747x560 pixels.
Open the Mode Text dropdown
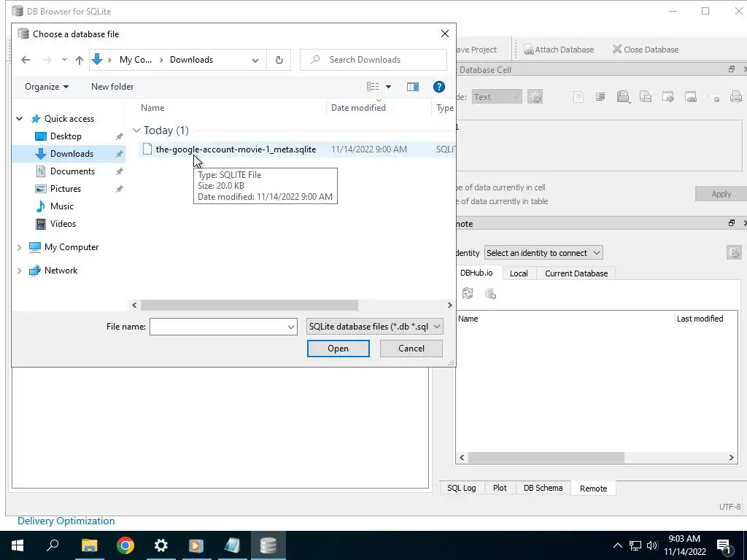[496, 97]
